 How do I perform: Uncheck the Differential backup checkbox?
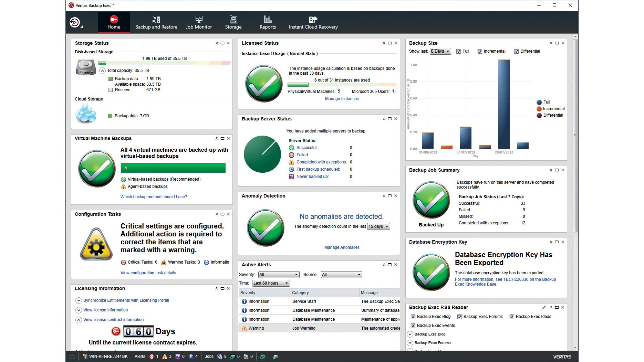(516, 52)
